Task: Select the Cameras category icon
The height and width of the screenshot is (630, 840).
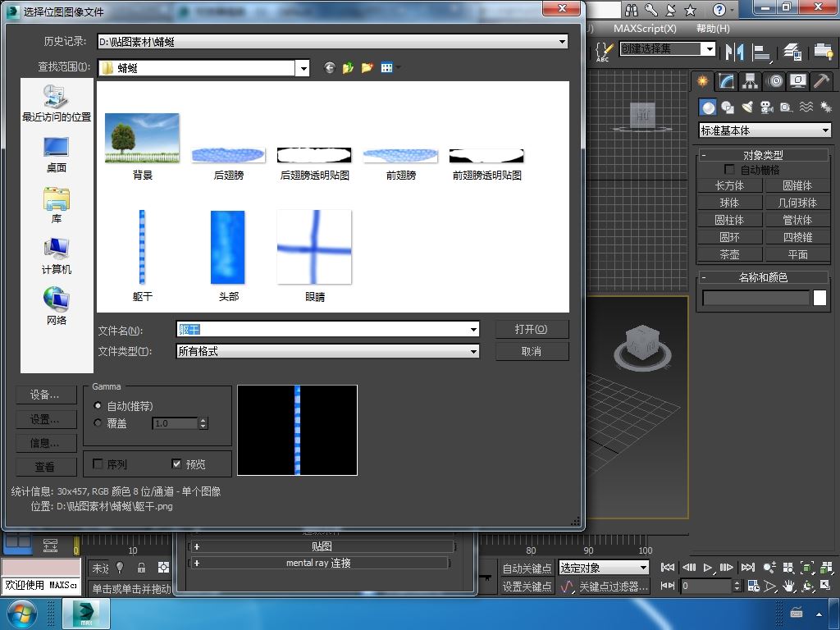Action: pyautogui.click(x=767, y=108)
